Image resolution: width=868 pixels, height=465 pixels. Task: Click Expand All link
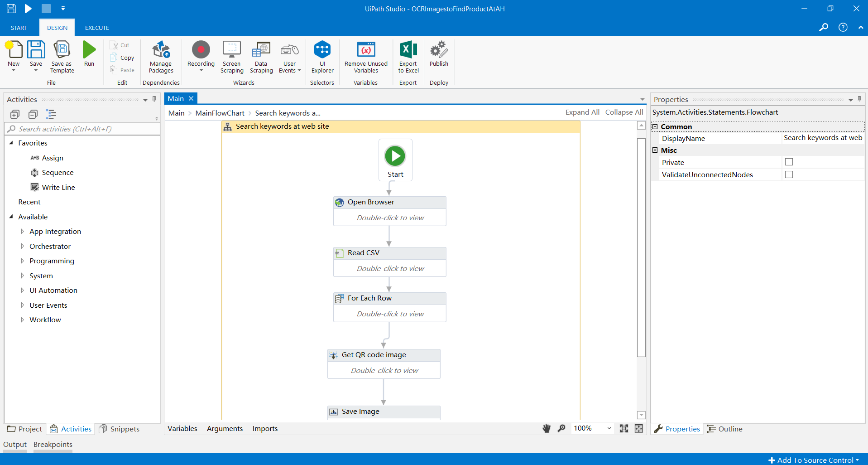pos(582,112)
